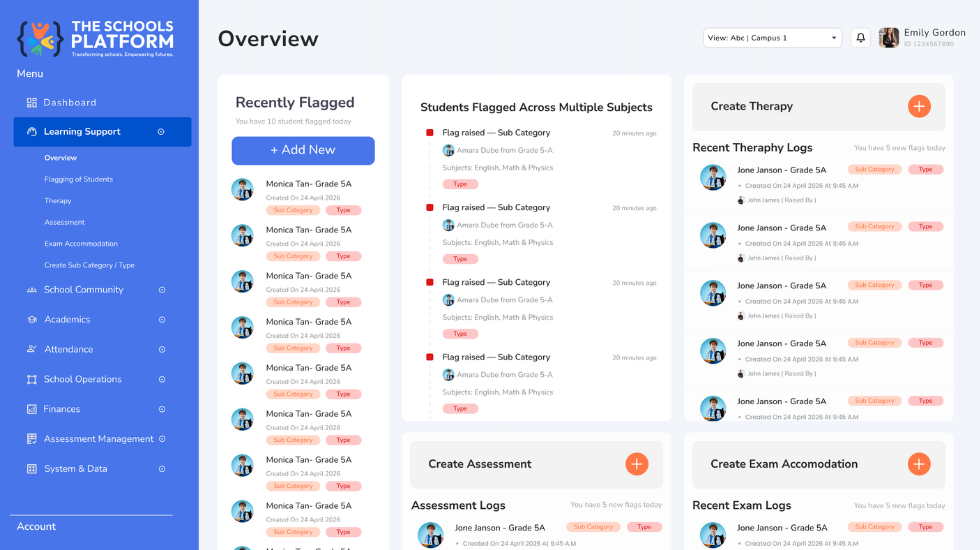Click the orange plus next to Create Assessment
Image resolution: width=980 pixels, height=550 pixels.
click(637, 464)
